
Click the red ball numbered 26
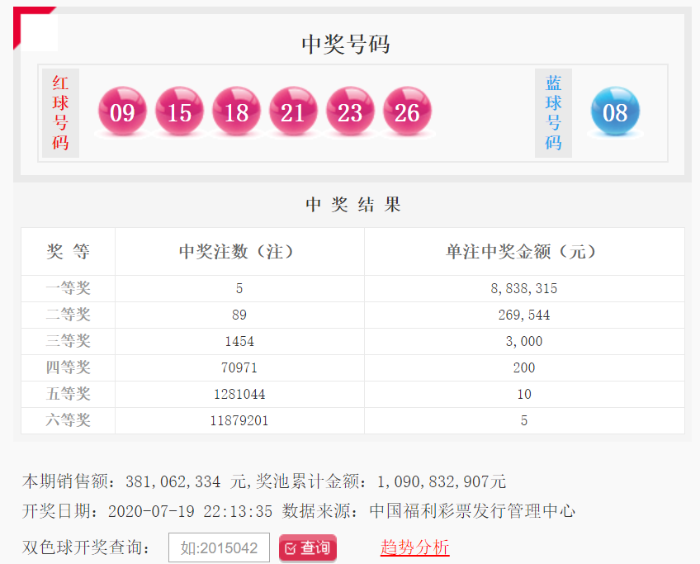point(407,112)
